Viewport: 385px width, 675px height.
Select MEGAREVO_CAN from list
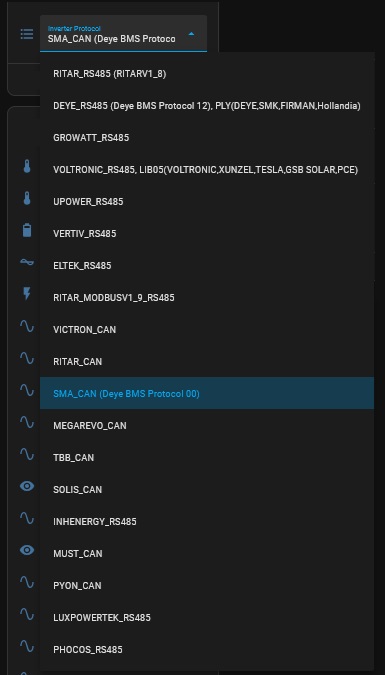click(207, 425)
